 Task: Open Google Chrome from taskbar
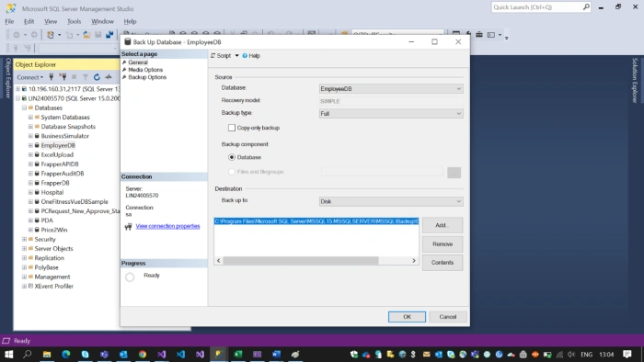[142, 354]
